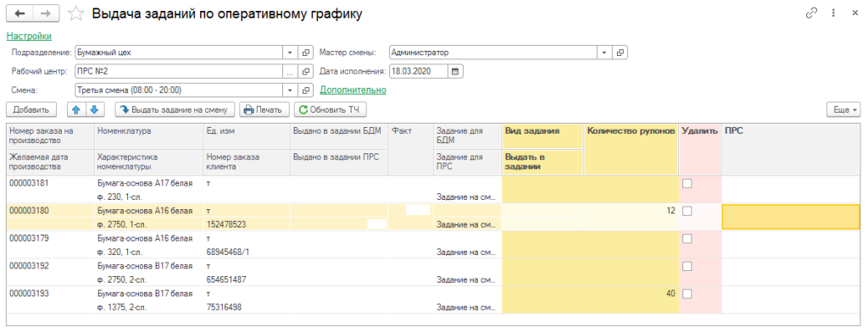Click roll quantity value 40
Viewport: 868px width, 332px height.
pyautogui.click(x=671, y=294)
